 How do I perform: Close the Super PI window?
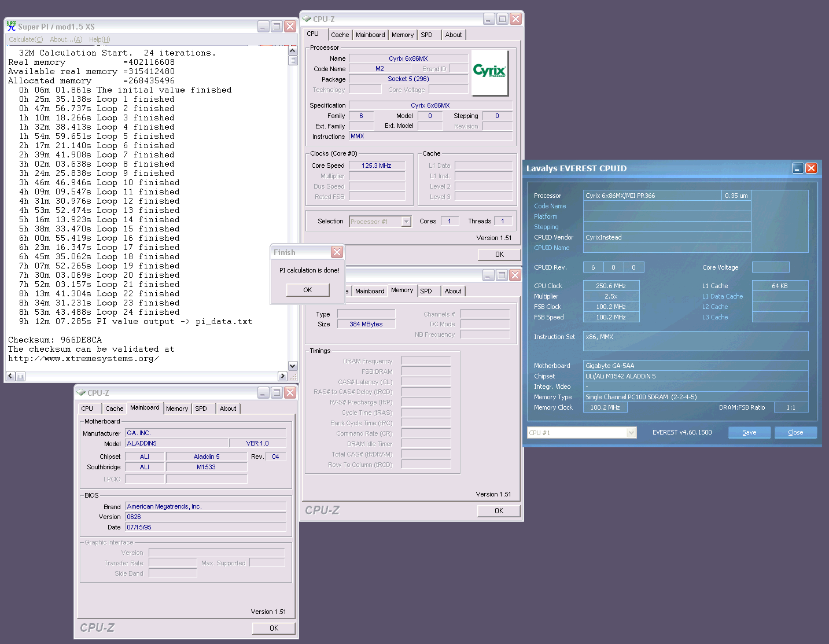(290, 26)
